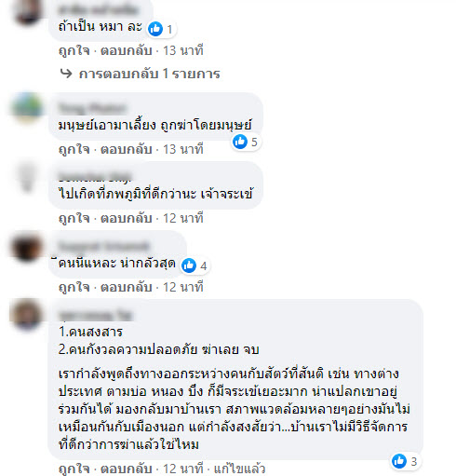Click the '12 นาที' timestamp on last comment
This screenshot has height=476, width=456.
click(x=183, y=469)
